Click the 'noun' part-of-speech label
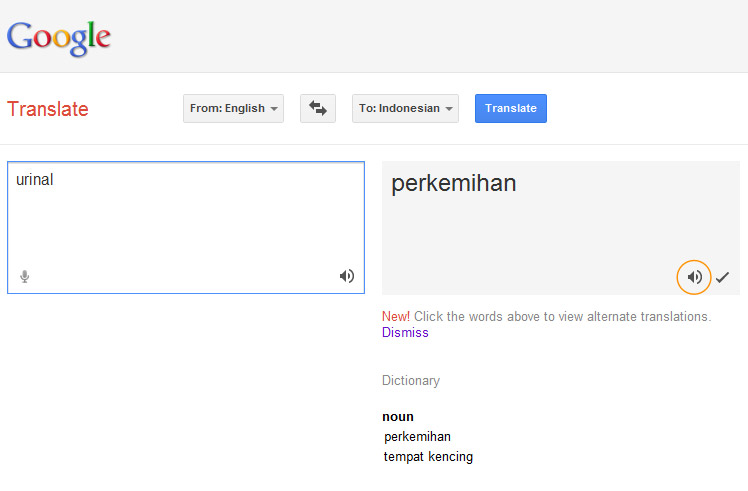 [398, 417]
